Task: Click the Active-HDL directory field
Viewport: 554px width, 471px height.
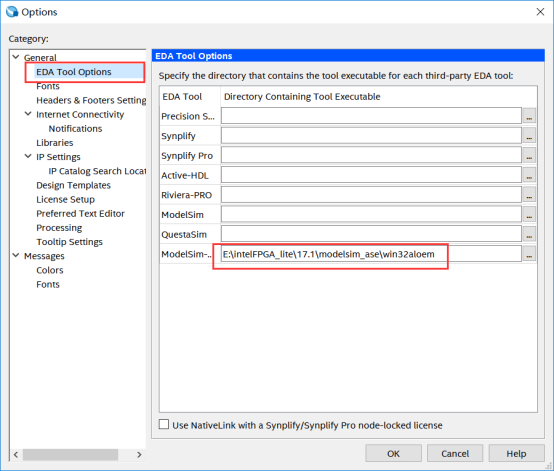Action: coord(371,175)
